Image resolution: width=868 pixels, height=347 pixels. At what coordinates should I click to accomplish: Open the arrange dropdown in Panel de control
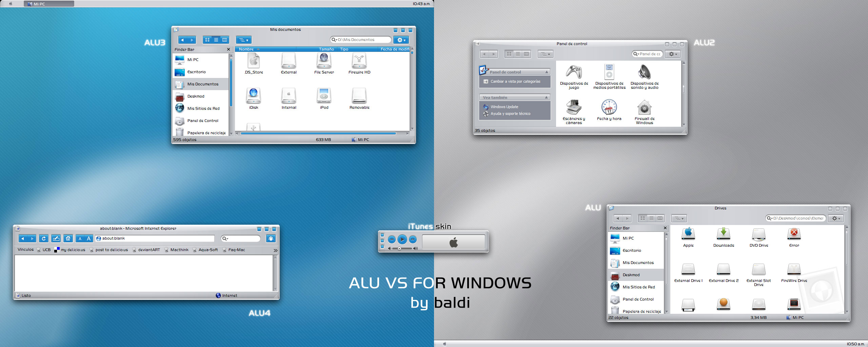click(x=546, y=54)
